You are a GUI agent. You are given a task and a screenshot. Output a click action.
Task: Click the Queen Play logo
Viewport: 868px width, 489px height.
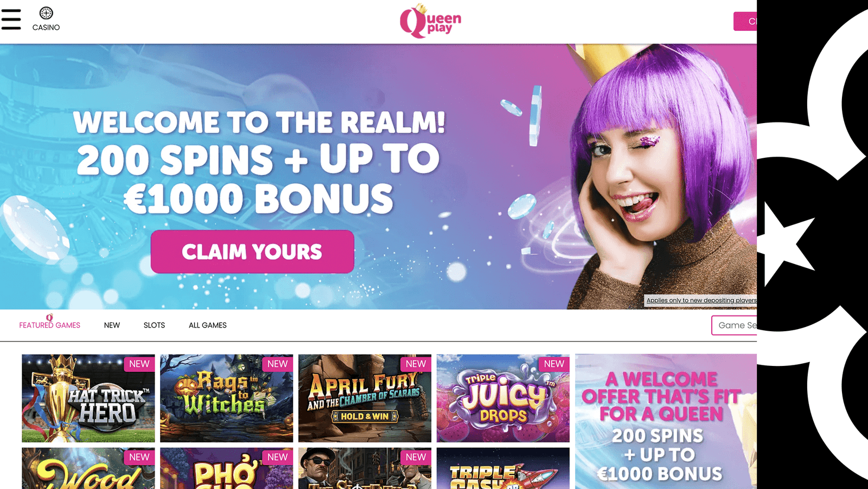click(430, 21)
